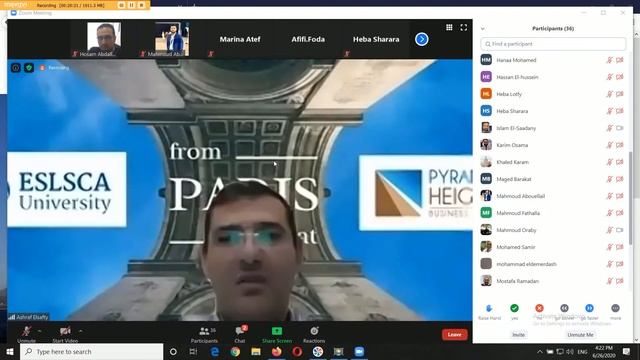Select participant Mohamed Samir

tap(552, 247)
